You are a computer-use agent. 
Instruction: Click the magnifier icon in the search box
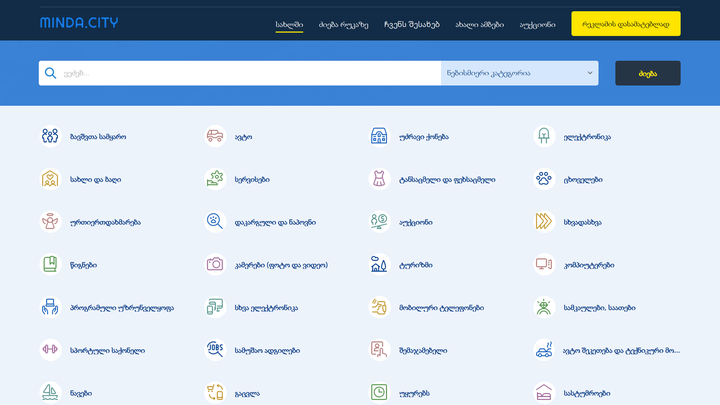point(51,73)
